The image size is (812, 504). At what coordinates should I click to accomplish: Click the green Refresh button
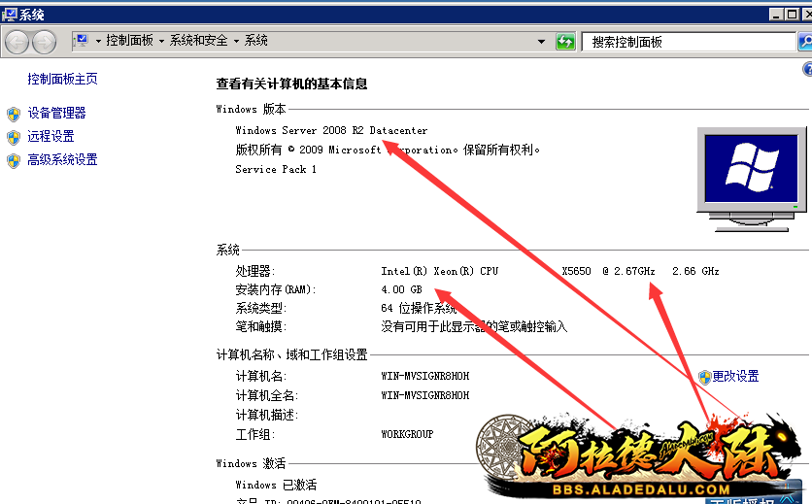(x=565, y=42)
